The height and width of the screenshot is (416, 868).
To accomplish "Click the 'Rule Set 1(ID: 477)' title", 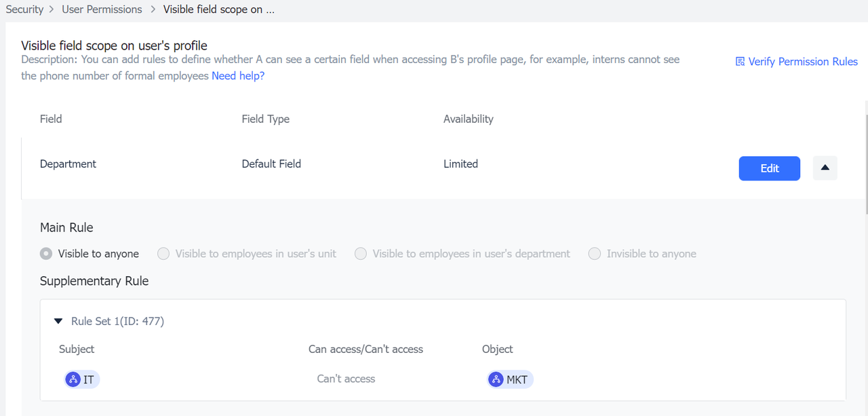I will click(117, 321).
